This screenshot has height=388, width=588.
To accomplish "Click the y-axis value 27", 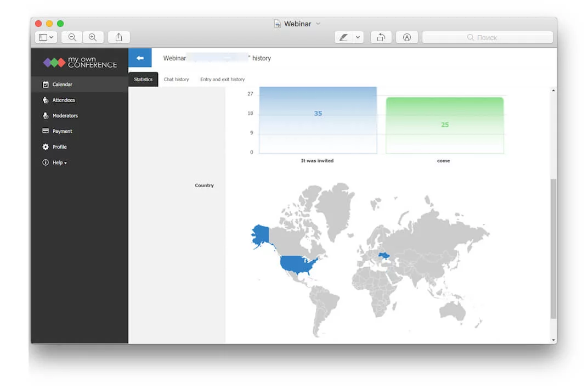I will pyautogui.click(x=250, y=94).
